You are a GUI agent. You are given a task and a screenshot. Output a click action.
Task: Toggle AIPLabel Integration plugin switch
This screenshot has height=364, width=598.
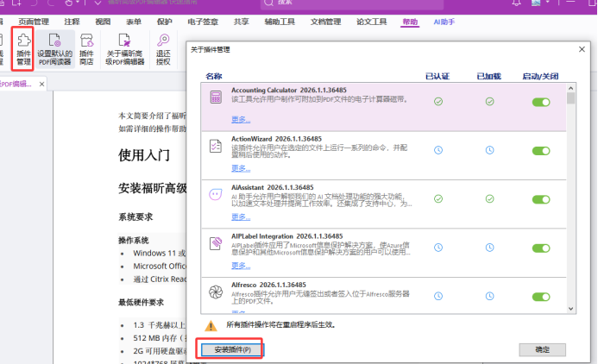tap(541, 248)
